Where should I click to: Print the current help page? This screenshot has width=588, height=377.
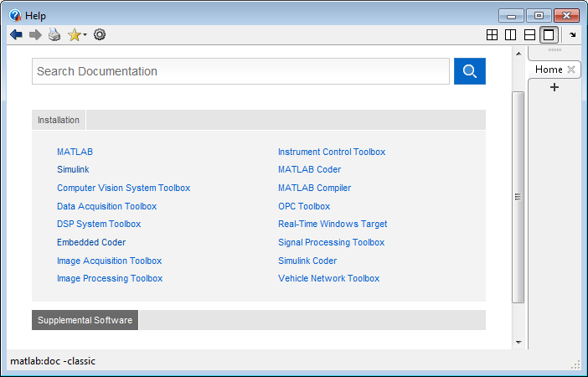(54, 34)
